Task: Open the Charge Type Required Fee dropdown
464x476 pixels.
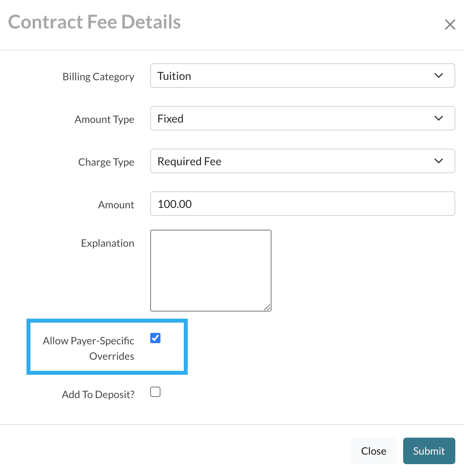Action: (x=302, y=161)
